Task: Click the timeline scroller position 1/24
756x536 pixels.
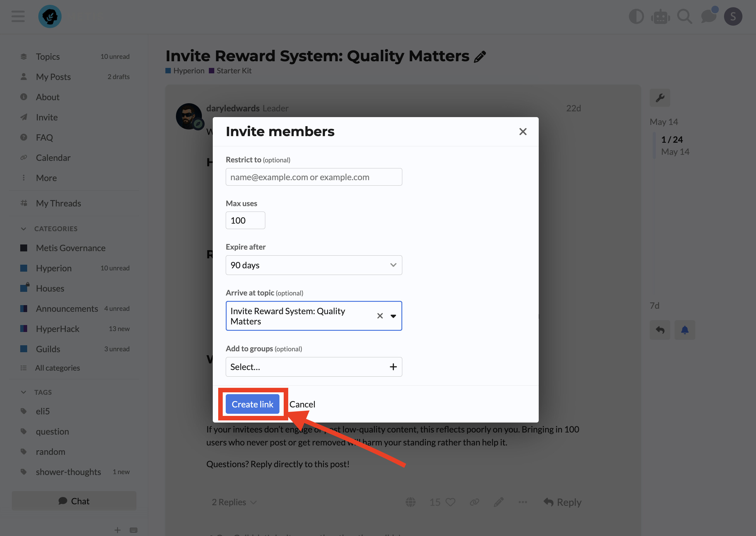Action: 671,140
